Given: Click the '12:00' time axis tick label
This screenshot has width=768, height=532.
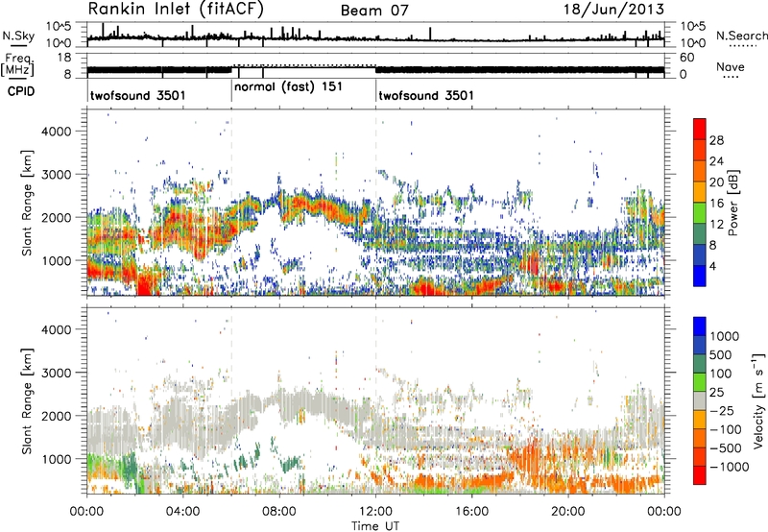Looking at the screenshot, I should point(375,512).
